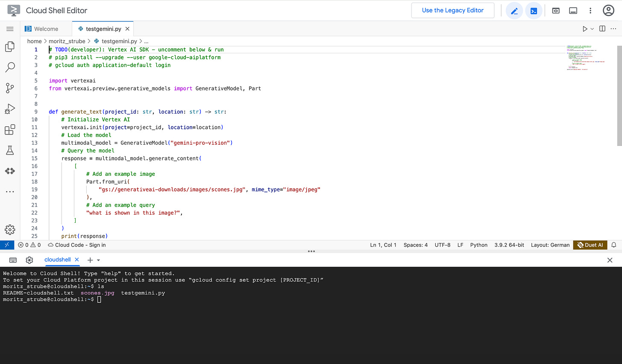The width and height of the screenshot is (622, 364).
Task: Open the terminal keyboard icon
Action: (x=13, y=260)
